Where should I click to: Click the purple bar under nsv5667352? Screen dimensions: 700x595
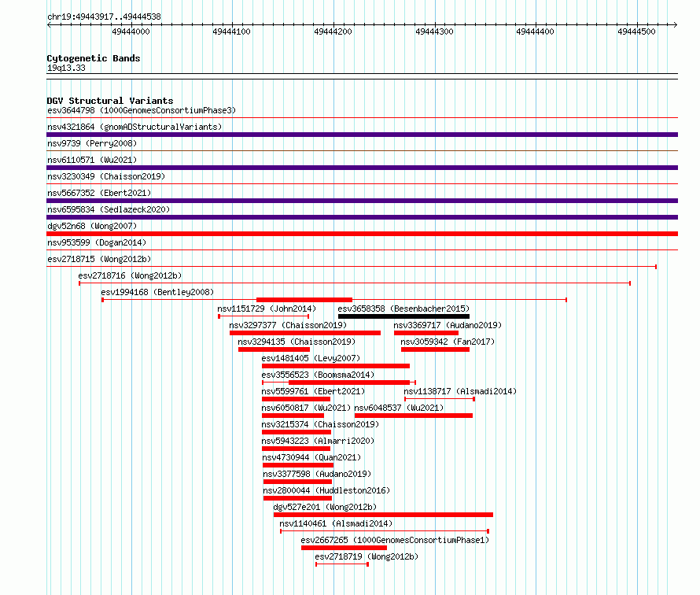coord(362,201)
